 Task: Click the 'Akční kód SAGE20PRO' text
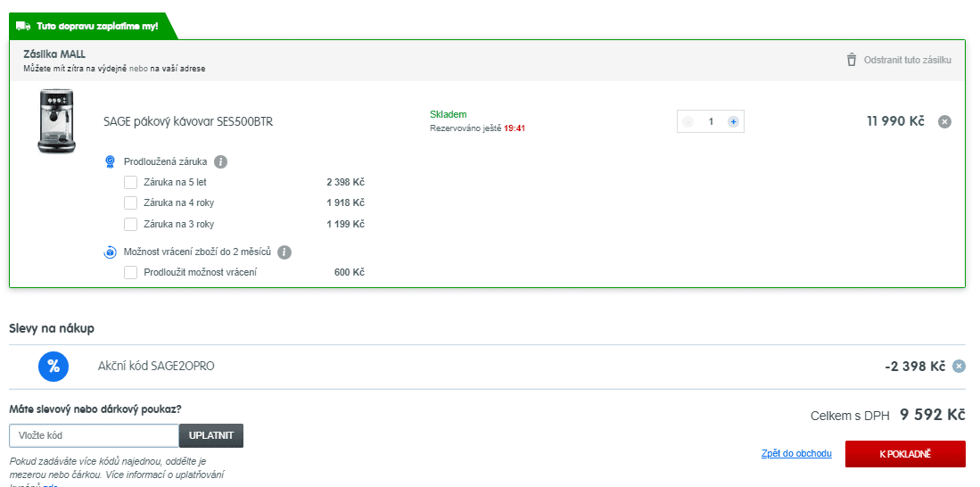coord(156,367)
